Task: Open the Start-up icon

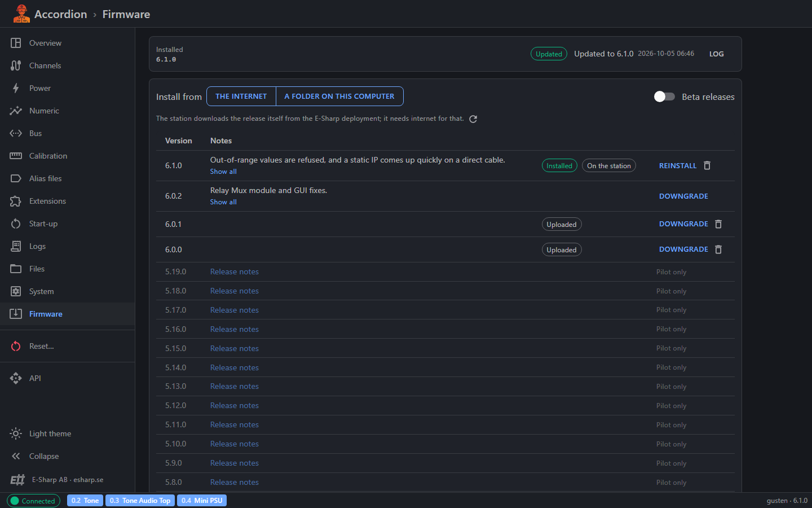Action: 16,224
